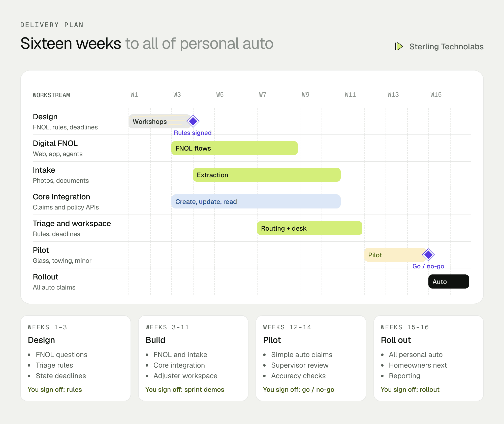Click the 'Go / no-go' milestone label
Image resolution: width=504 pixels, height=424 pixels.
pos(428,266)
